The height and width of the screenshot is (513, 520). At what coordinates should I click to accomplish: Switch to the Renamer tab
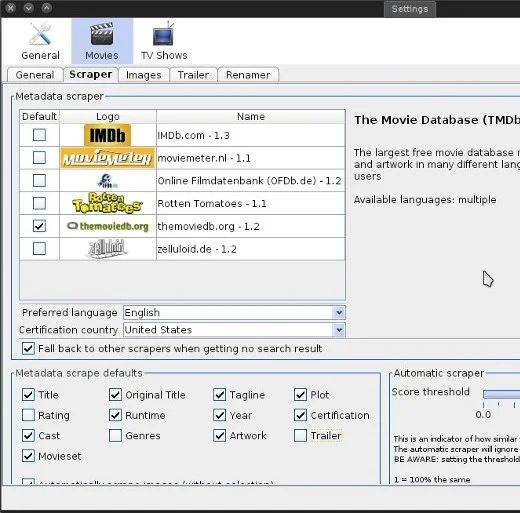(248, 75)
